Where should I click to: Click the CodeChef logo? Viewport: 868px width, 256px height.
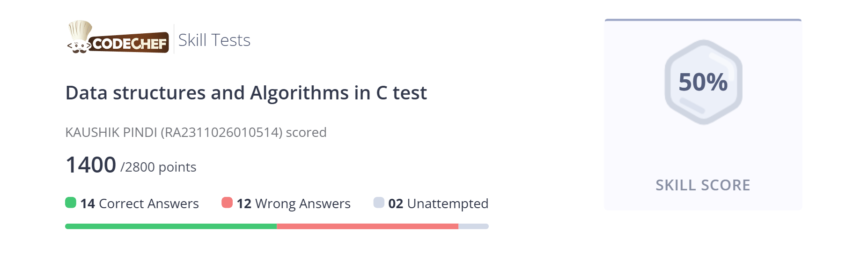click(x=118, y=37)
